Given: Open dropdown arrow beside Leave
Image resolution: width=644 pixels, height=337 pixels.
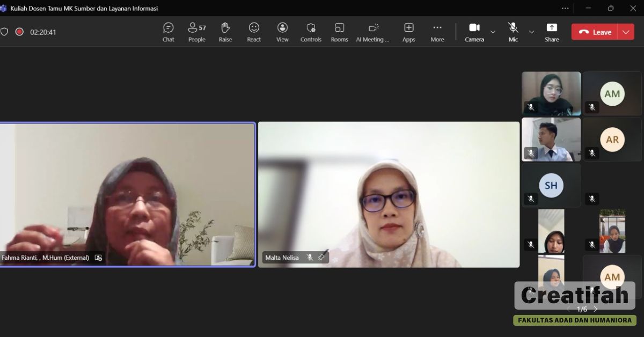Looking at the screenshot, I should pyautogui.click(x=626, y=32).
